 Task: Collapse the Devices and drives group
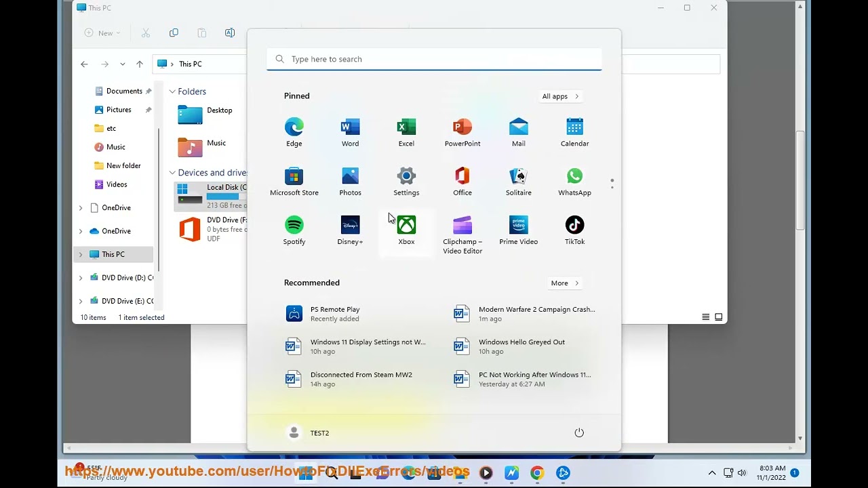coord(172,173)
